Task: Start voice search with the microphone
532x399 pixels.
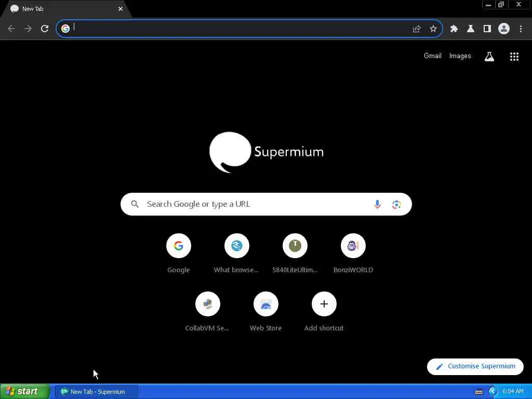Action: [377, 204]
